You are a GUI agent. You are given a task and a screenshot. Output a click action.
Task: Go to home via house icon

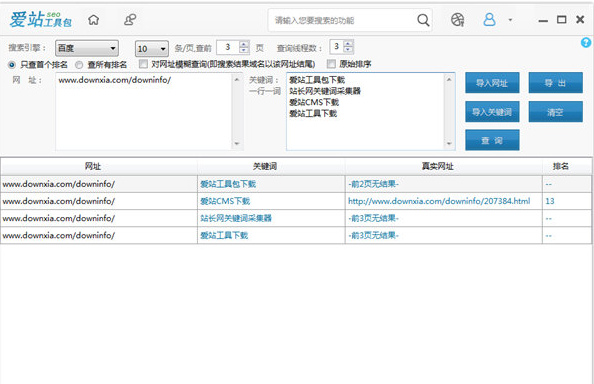[x=94, y=19]
